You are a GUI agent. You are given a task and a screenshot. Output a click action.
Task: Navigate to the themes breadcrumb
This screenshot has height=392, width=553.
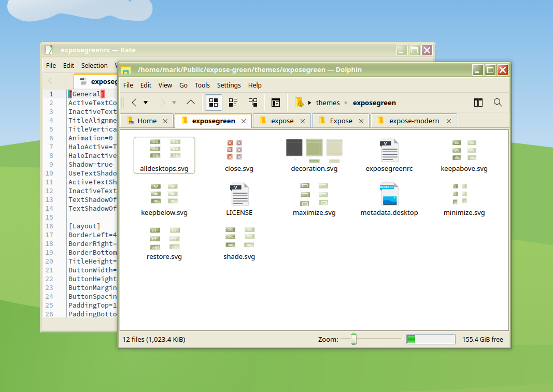328,103
